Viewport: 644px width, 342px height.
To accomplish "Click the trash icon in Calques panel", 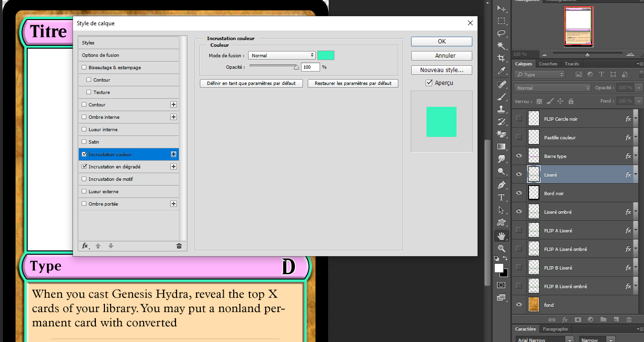I will pyautogui.click(x=629, y=319).
